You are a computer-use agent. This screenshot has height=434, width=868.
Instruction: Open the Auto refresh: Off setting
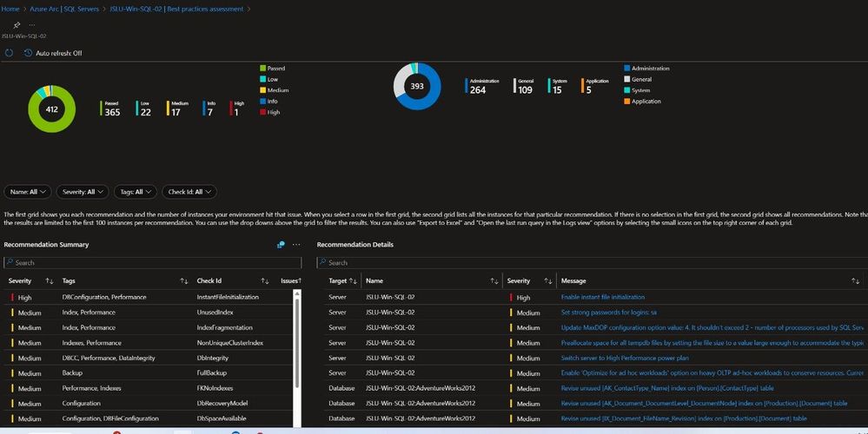53,53
